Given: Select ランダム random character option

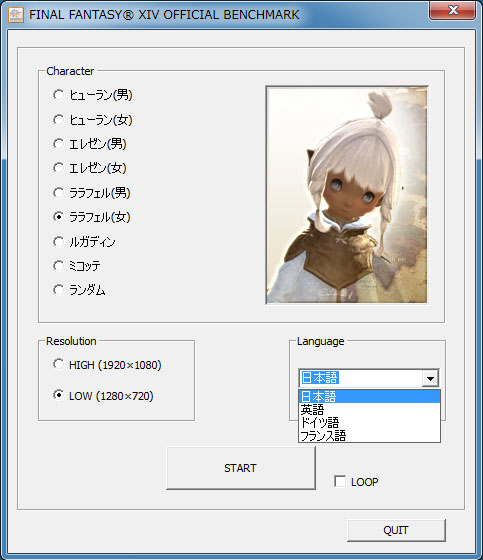Looking at the screenshot, I should pos(58,290).
